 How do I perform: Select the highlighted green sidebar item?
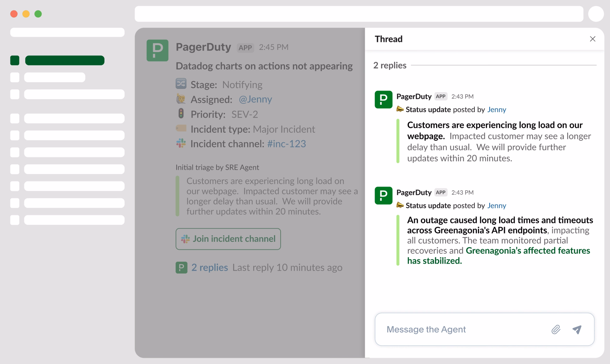[64, 60]
